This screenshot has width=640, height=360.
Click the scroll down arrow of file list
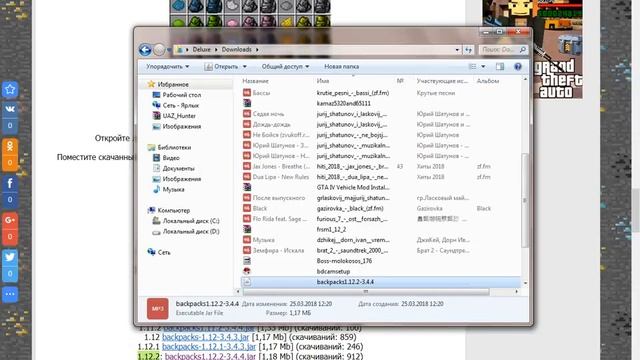(525, 283)
